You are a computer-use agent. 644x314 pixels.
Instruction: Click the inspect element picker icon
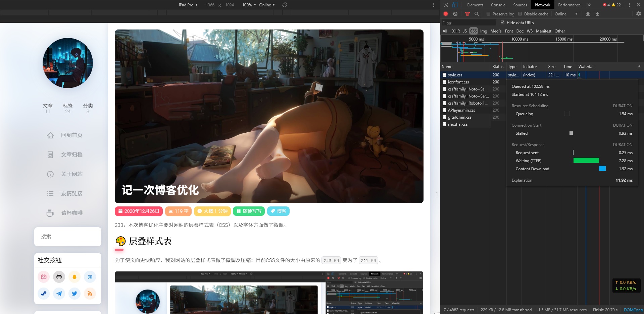click(446, 5)
